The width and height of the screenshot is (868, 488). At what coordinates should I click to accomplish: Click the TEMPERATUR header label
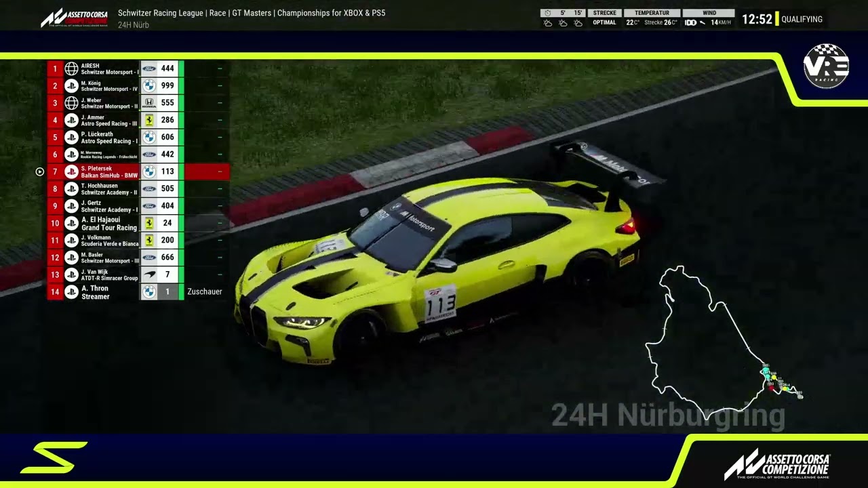[652, 13]
